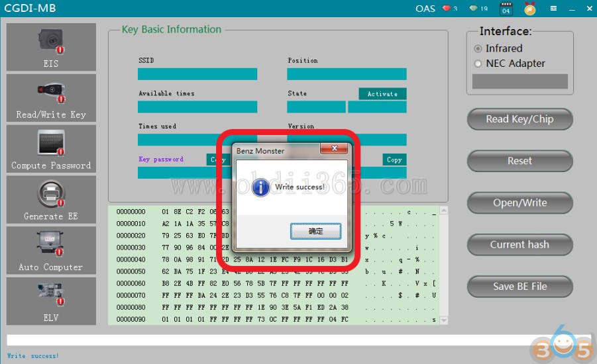Click the Position field
597x364 pixels.
(347, 74)
